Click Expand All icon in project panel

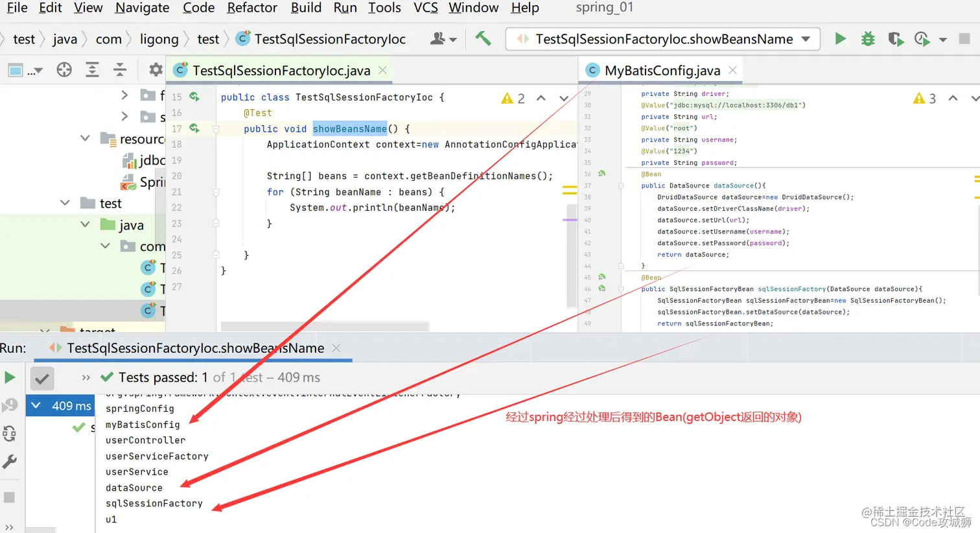[93, 70]
